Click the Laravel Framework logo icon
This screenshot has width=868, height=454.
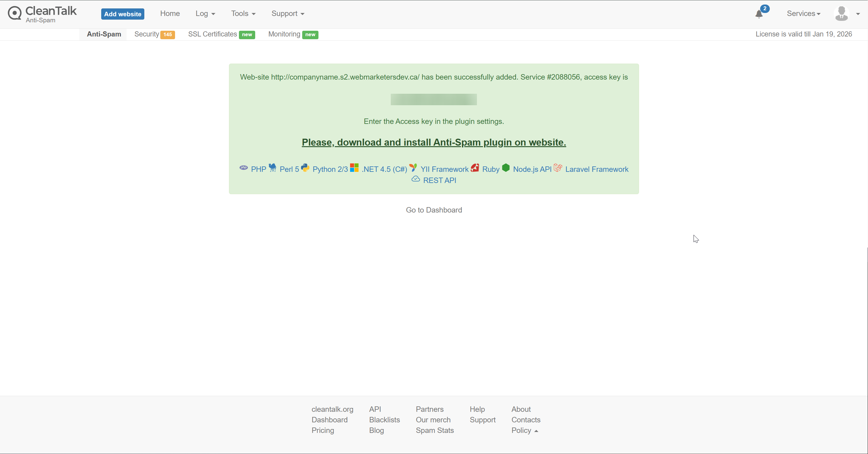pyautogui.click(x=558, y=168)
